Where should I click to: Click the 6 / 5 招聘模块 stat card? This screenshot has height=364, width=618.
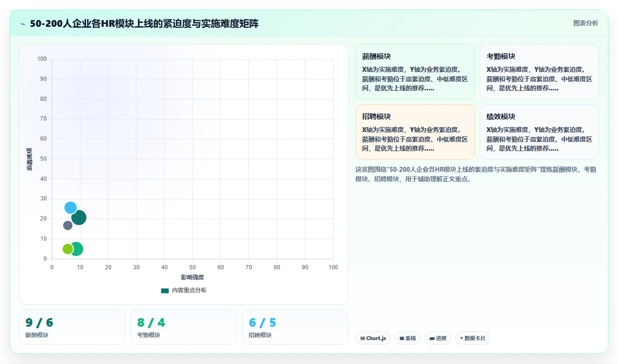pos(295,327)
